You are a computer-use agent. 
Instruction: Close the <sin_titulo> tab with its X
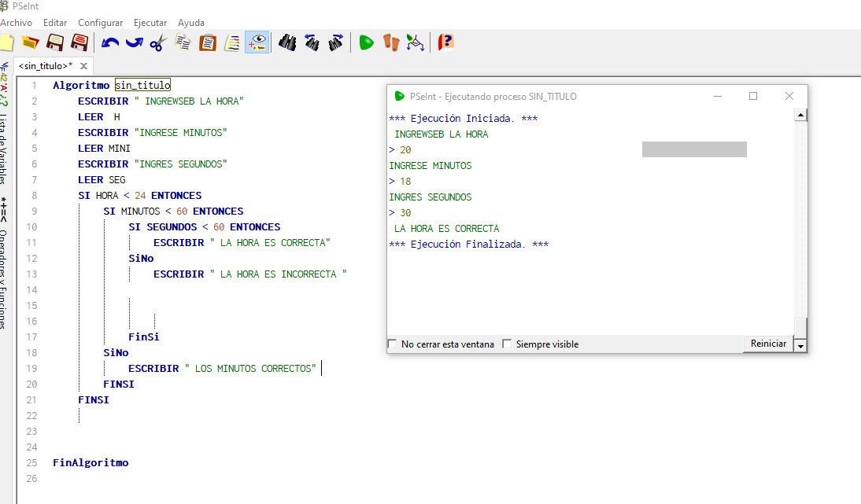pos(83,66)
